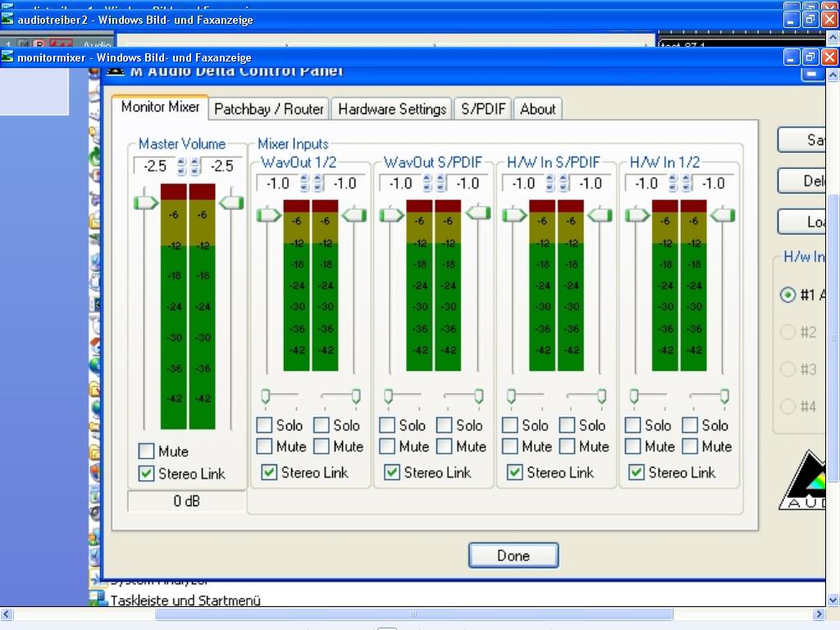Click the scroll right arrow at bottom
Screen dimensions: 840x630
click(x=819, y=614)
